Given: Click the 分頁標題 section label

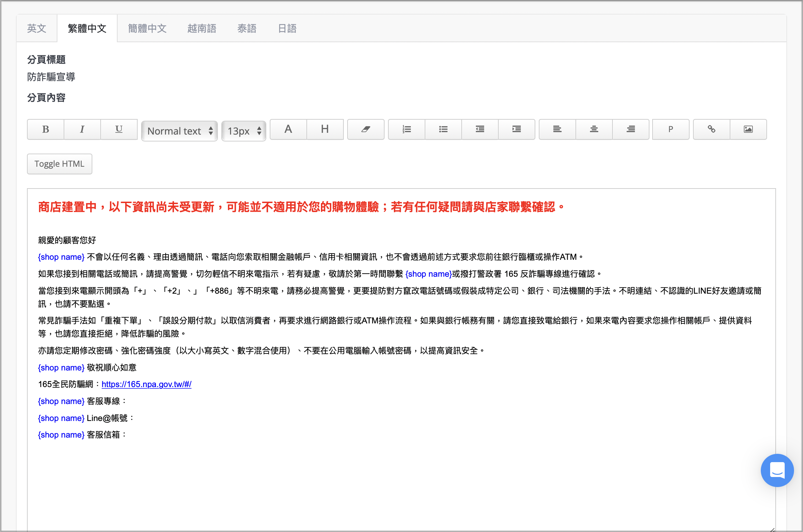Looking at the screenshot, I should coord(46,59).
